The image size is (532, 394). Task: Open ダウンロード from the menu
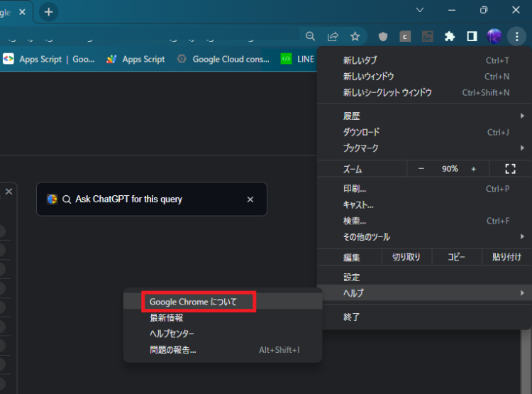[x=424, y=132]
